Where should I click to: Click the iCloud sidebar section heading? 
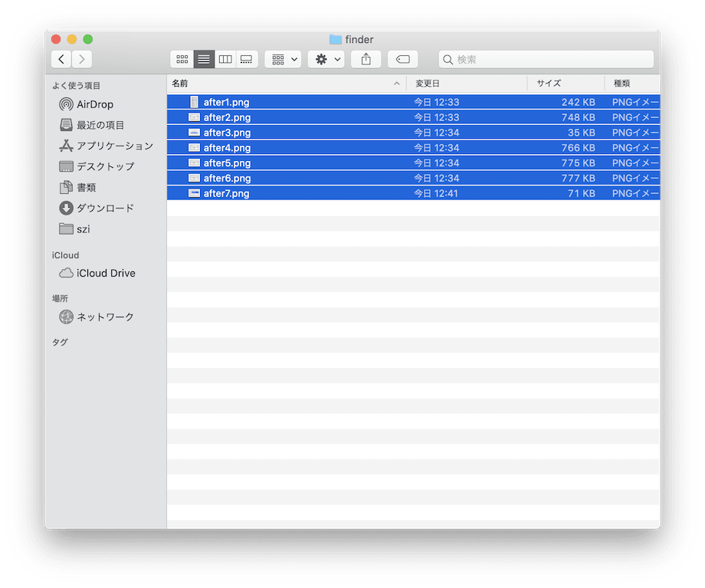(x=65, y=255)
